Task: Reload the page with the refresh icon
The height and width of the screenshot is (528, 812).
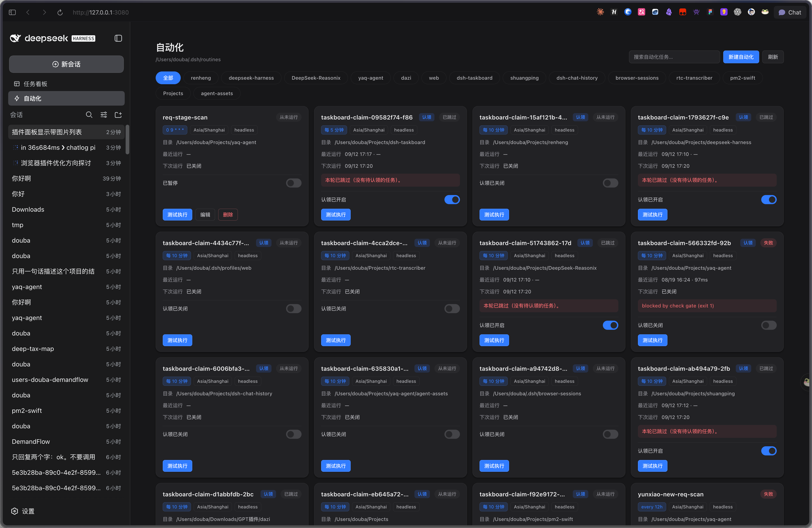Action: 60,12
